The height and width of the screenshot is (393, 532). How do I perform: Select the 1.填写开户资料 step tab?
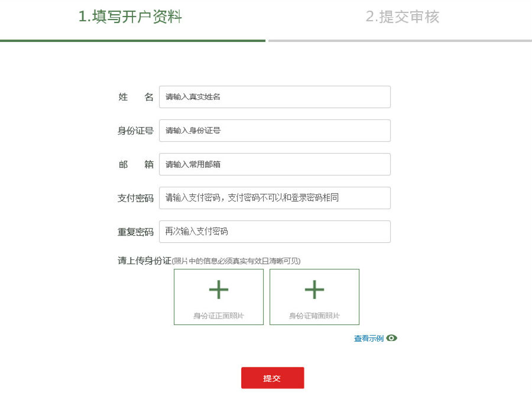click(130, 17)
